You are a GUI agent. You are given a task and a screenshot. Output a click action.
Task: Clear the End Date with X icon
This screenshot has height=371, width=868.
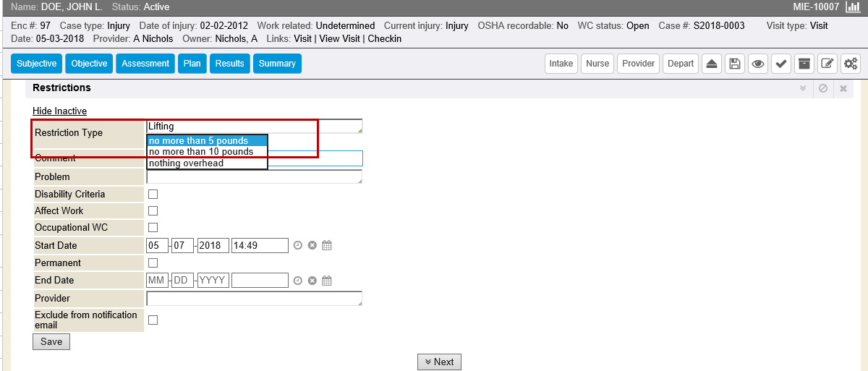(312, 281)
